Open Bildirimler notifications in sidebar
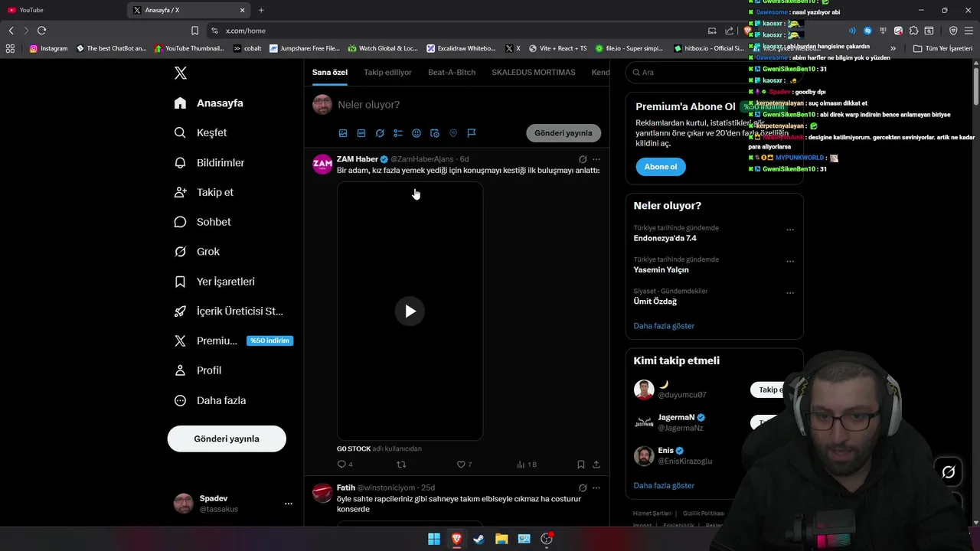 (210, 163)
